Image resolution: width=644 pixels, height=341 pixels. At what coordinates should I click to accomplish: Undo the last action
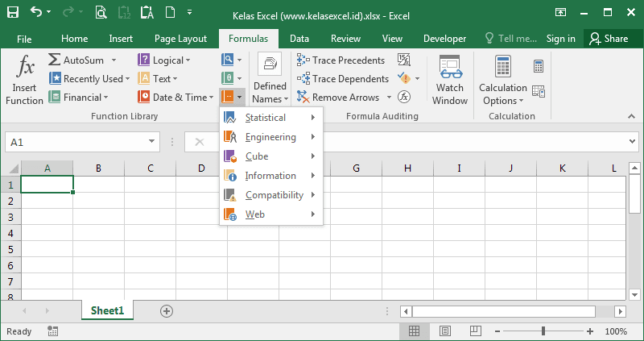click(x=36, y=12)
